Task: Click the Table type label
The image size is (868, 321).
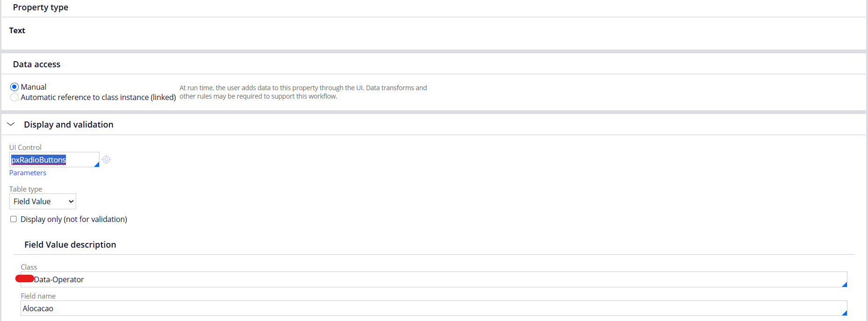Action: pyautogui.click(x=26, y=189)
